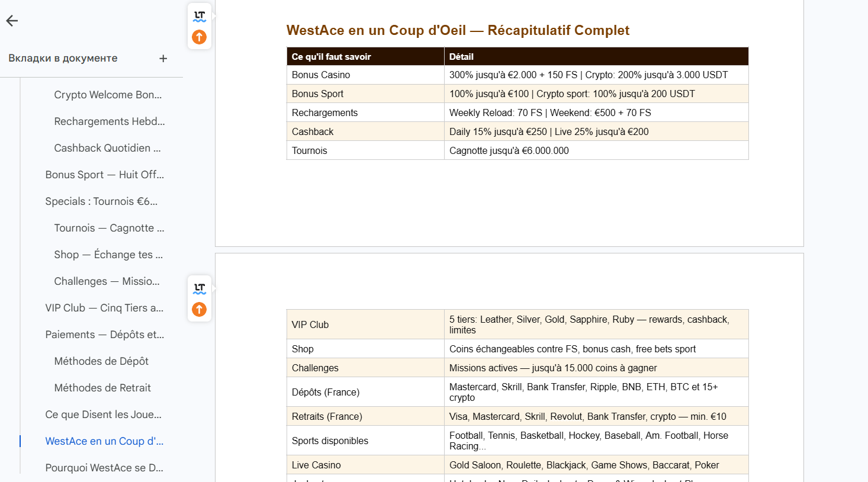
Task: Click the Détail table header cell
Action: click(x=596, y=56)
